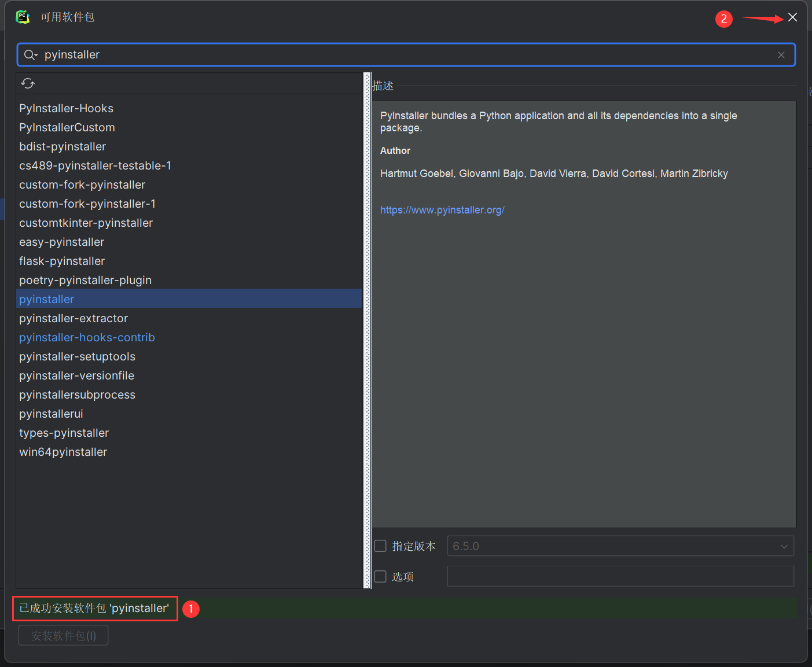Image resolution: width=812 pixels, height=667 pixels.
Task: Clear the pyinstaller search text
Action: 781,55
